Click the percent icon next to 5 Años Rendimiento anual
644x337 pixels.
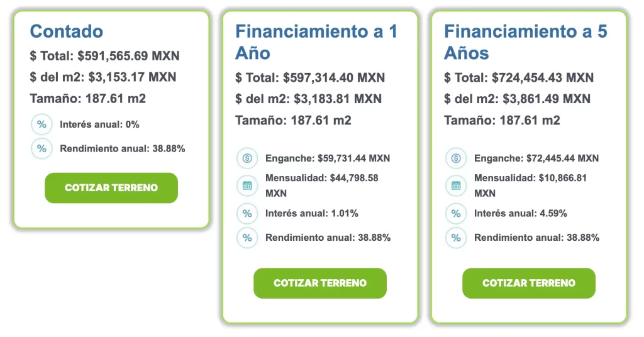click(x=456, y=238)
